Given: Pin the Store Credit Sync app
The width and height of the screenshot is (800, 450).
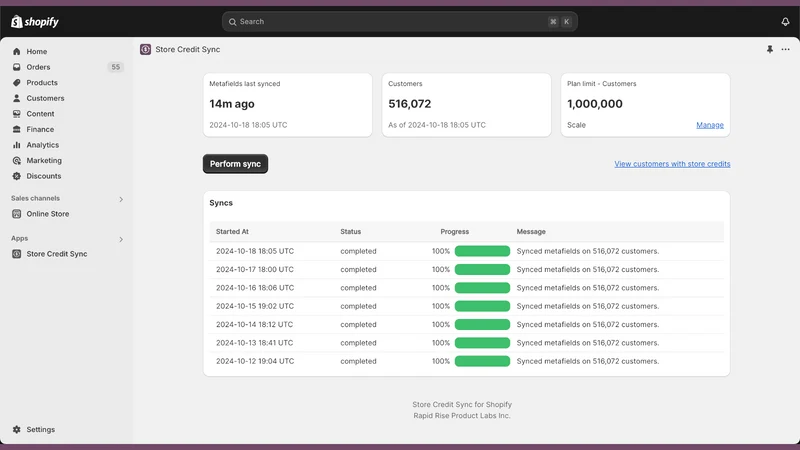Looking at the screenshot, I should click(769, 49).
